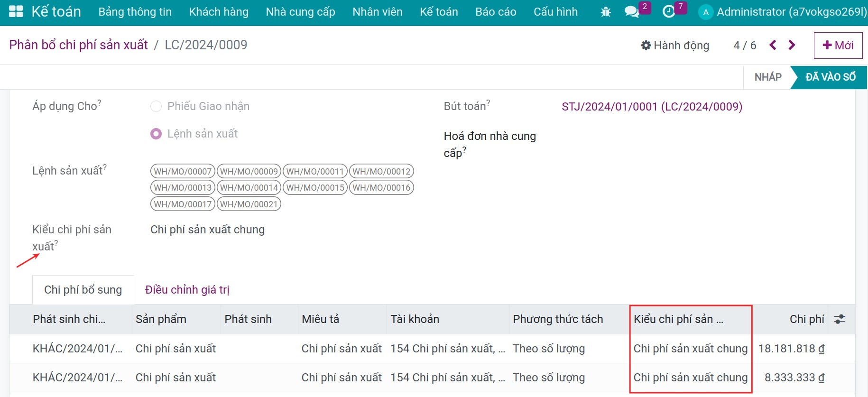
Task: Open the activities clock icon
Action: click(x=669, y=12)
